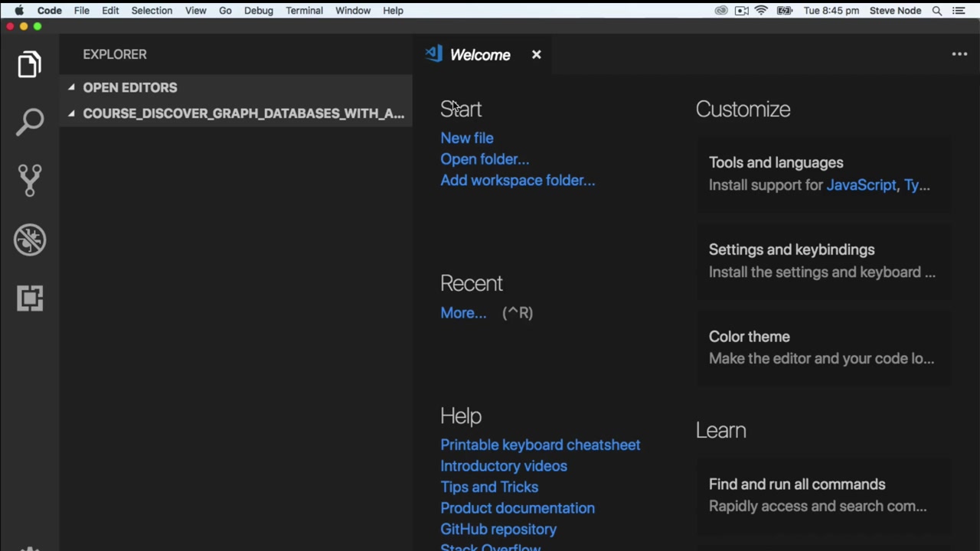Click the New file link
This screenshot has height=551, width=980.
pos(467,138)
